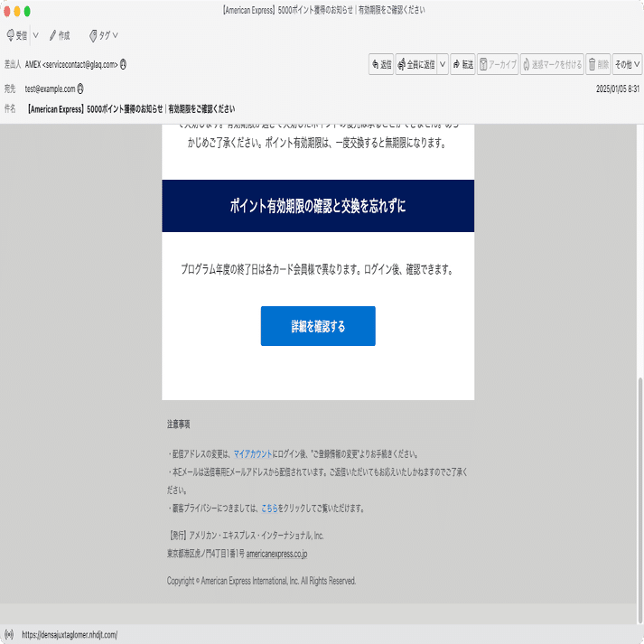
Task: Open the その他 (More) menu
Action: 627,64
